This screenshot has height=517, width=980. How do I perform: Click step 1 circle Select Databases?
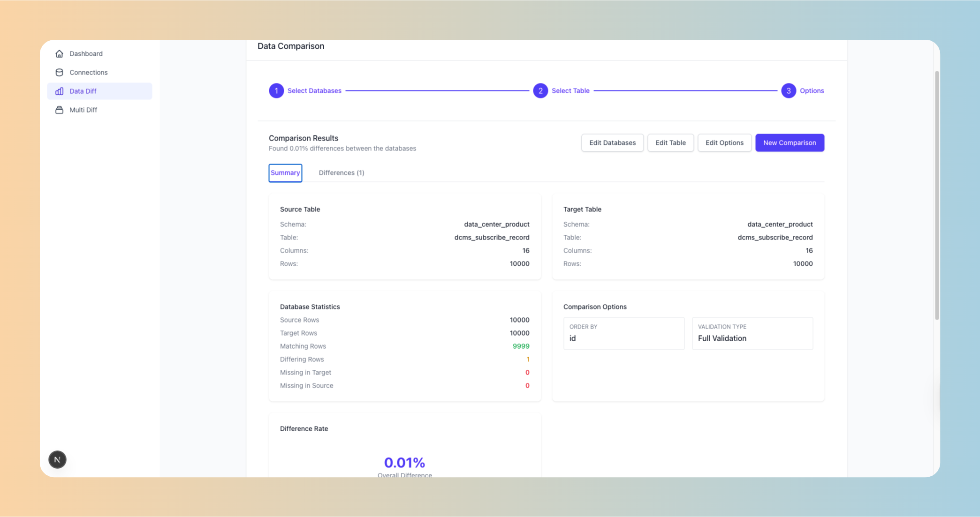276,90
